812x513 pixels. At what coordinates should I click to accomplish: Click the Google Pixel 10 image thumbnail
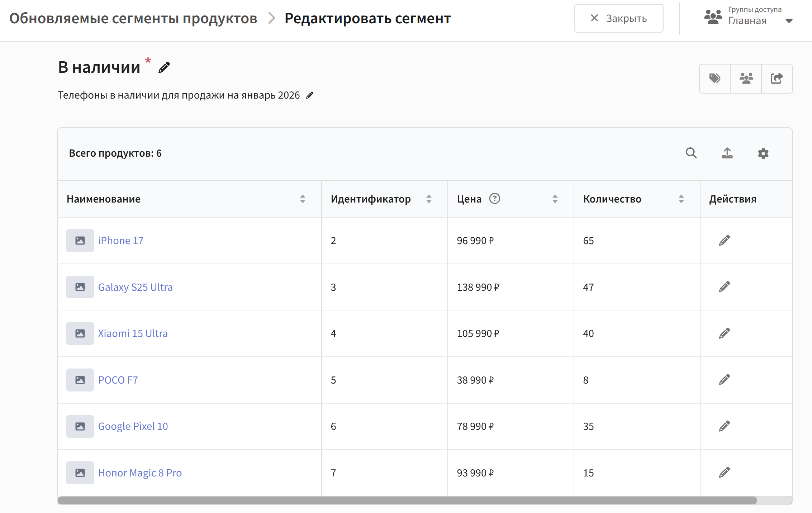tap(80, 426)
